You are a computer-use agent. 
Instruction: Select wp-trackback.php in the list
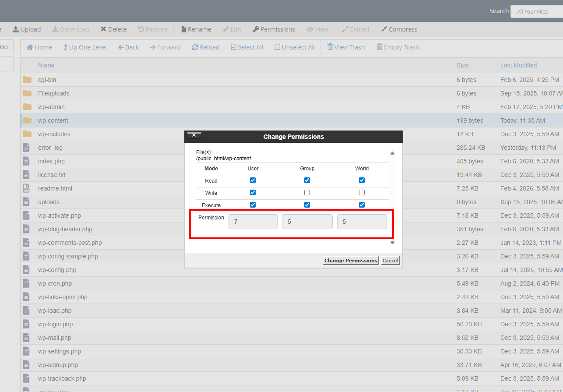point(62,378)
